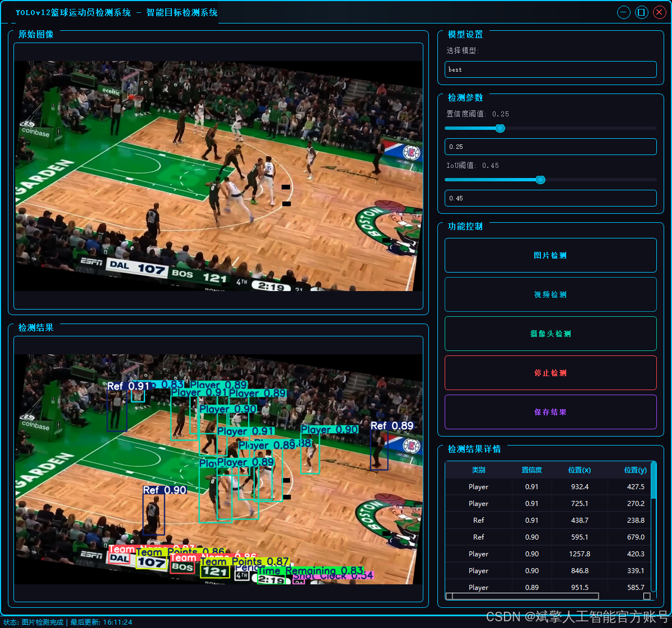Click the IoU threshold slider handle
Viewport: 672px width, 628px height.
540,180
